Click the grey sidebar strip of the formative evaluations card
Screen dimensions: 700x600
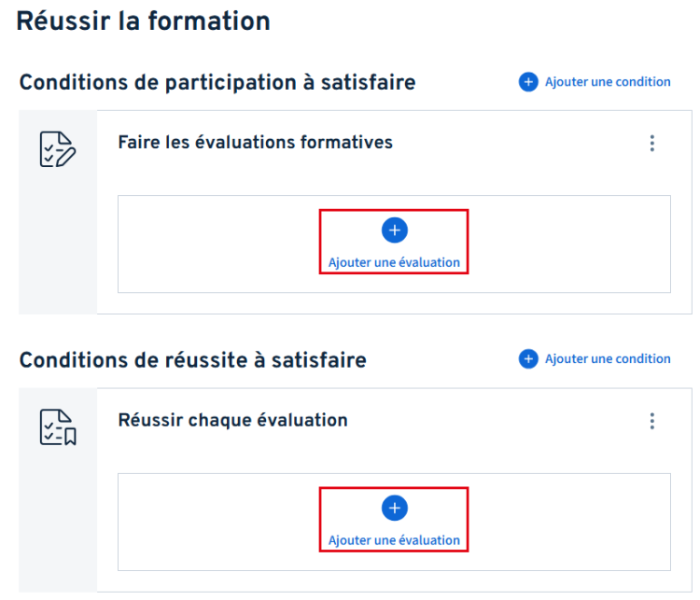pos(58,252)
